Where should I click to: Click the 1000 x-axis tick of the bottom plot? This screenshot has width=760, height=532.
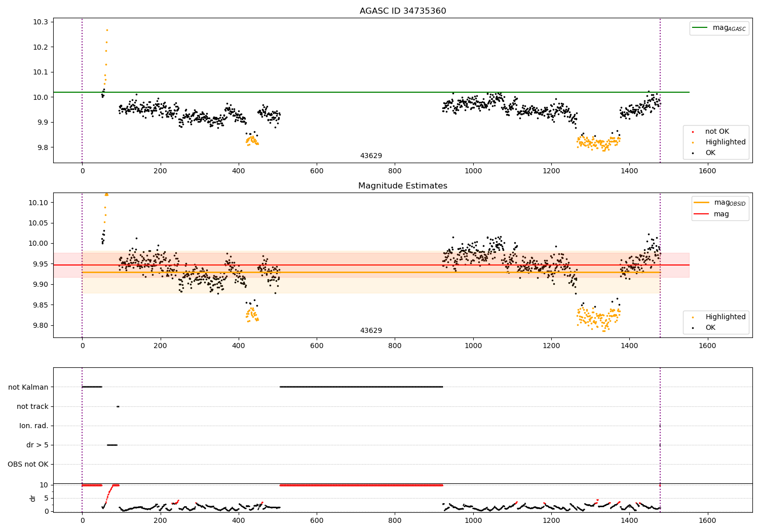[473, 520]
